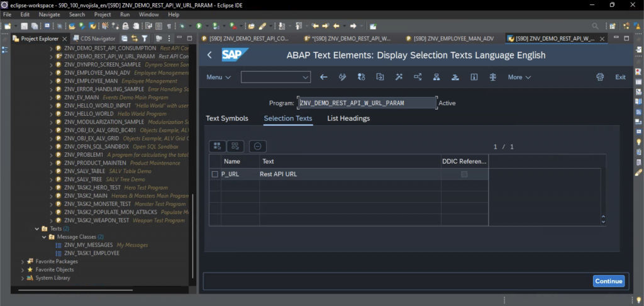Switch to Text Symbols tab
This screenshot has height=306, width=644.
227,118
